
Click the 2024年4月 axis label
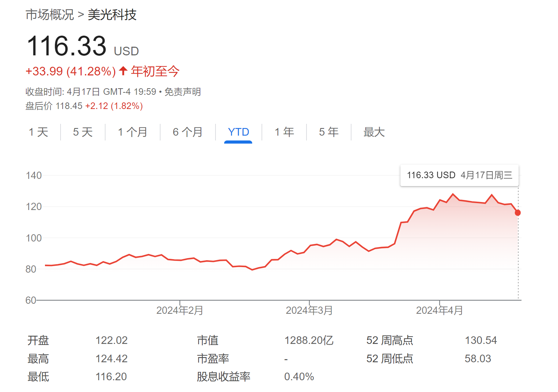click(x=439, y=310)
